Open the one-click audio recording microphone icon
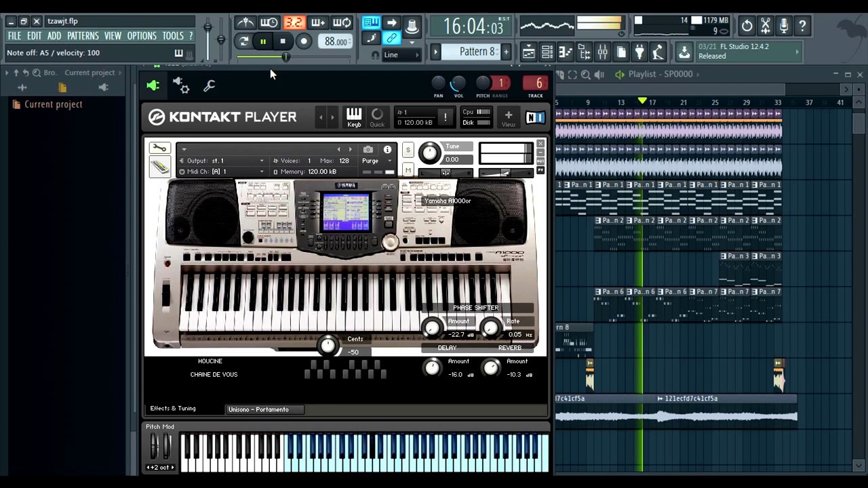Screen dimensions: 868x488 tap(784, 26)
